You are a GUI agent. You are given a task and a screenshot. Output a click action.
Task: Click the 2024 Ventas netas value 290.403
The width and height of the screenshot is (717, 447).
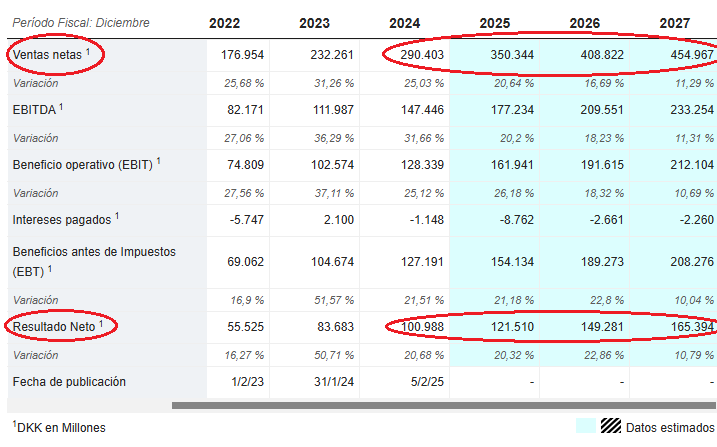(x=422, y=54)
